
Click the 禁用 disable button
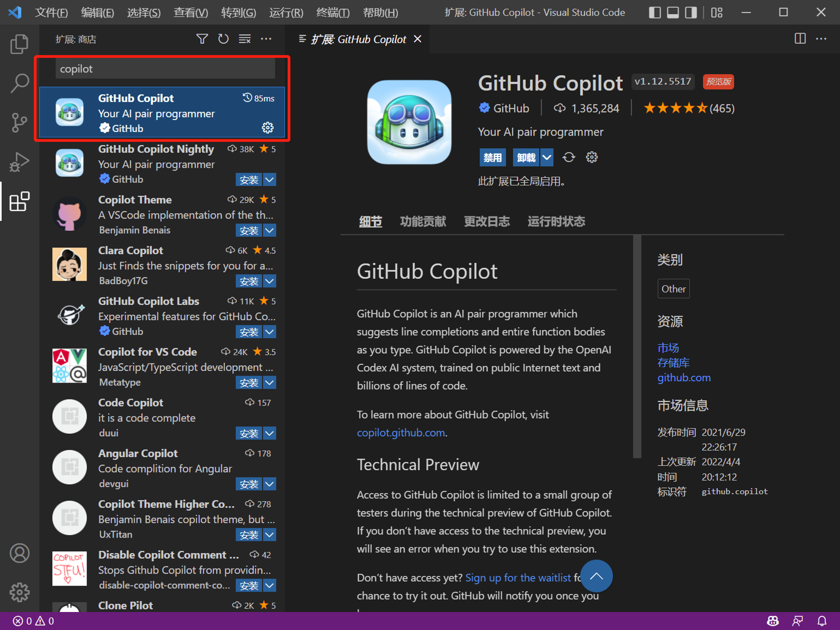pos(492,157)
